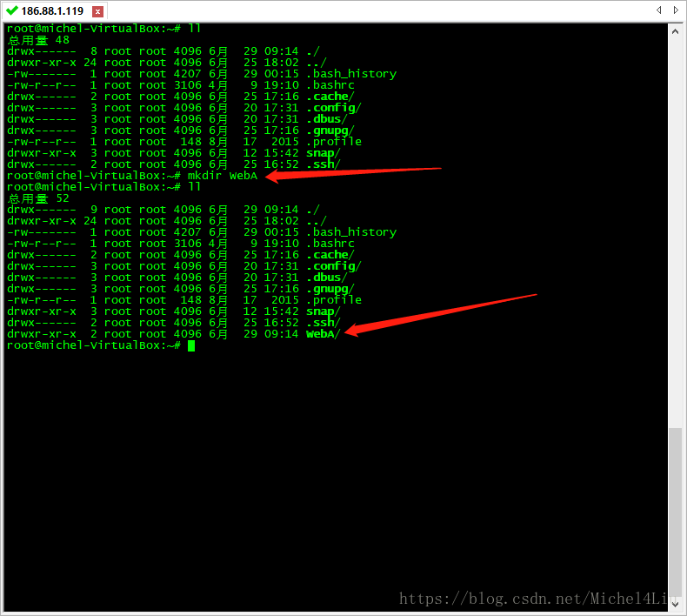Click time '00:15' in the second listing

[281, 232]
